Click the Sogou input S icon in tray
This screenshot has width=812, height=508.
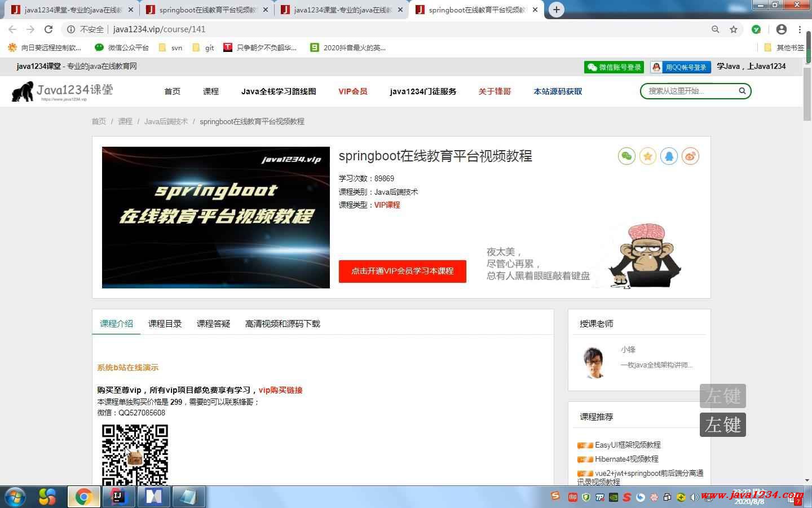pos(626,497)
